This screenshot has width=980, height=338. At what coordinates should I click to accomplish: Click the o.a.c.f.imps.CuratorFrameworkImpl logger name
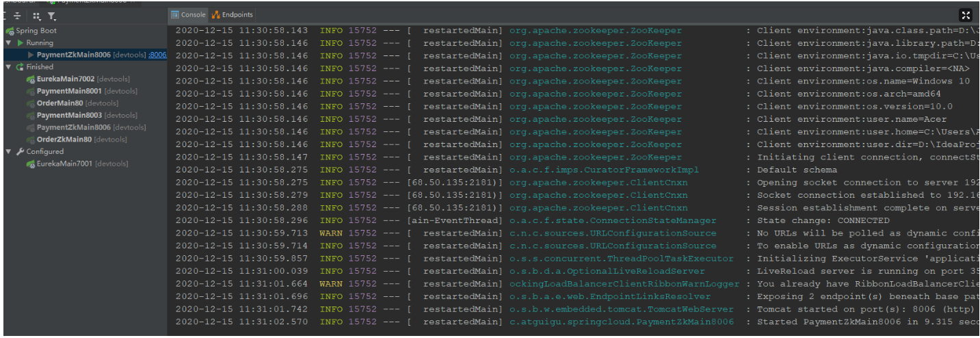click(604, 170)
